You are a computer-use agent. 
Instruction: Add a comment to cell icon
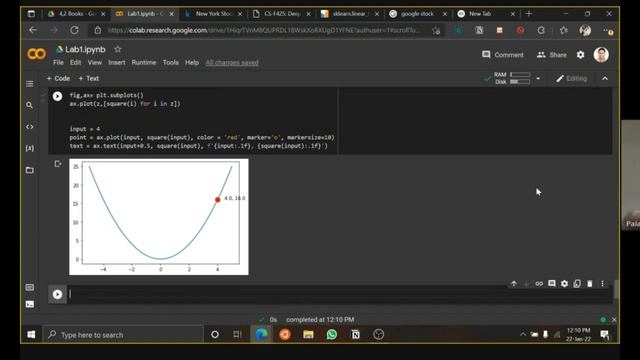tap(552, 283)
